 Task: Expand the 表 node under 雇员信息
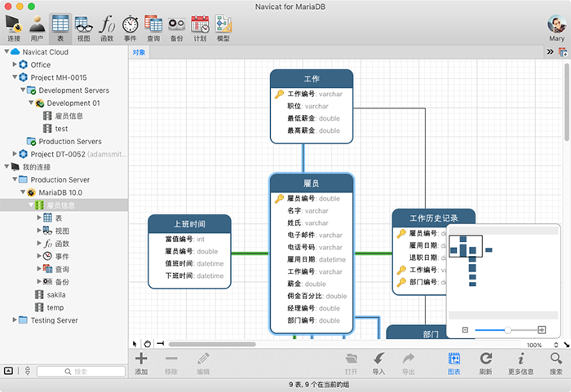click(x=39, y=218)
